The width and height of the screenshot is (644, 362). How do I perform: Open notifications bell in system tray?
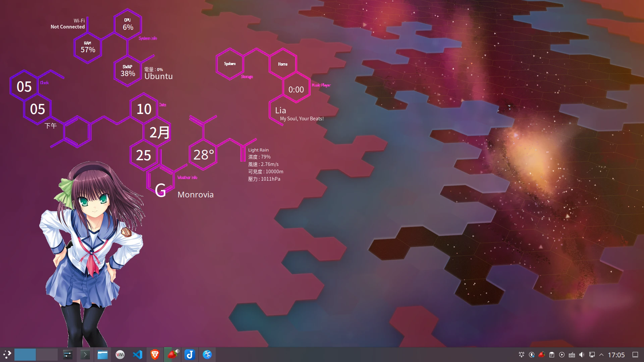coord(522,355)
